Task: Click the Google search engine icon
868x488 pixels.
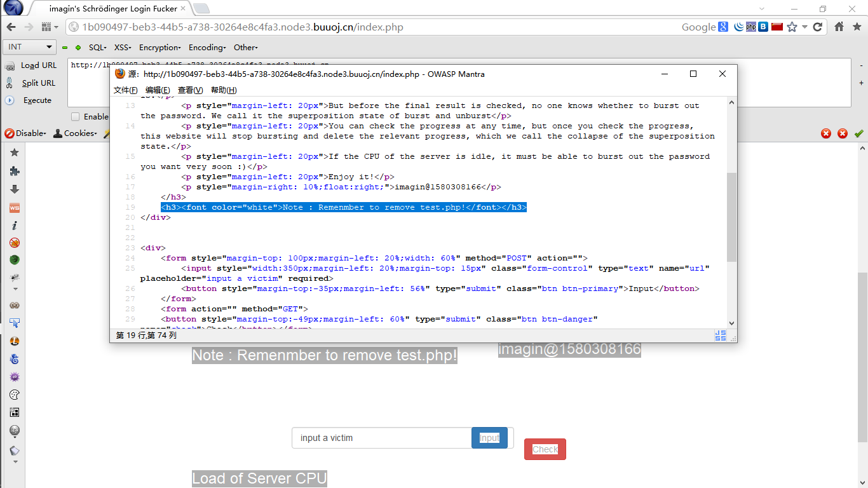Action: (x=724, y=27)
